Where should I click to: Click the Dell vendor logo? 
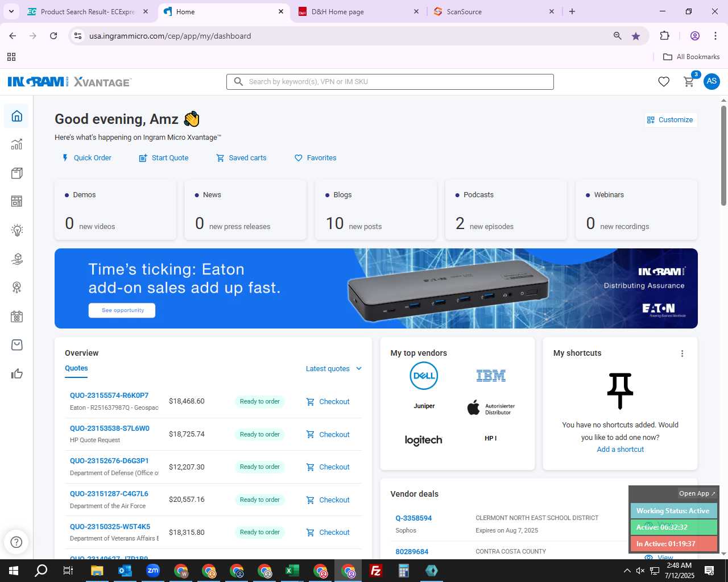[x=424, y=376]
